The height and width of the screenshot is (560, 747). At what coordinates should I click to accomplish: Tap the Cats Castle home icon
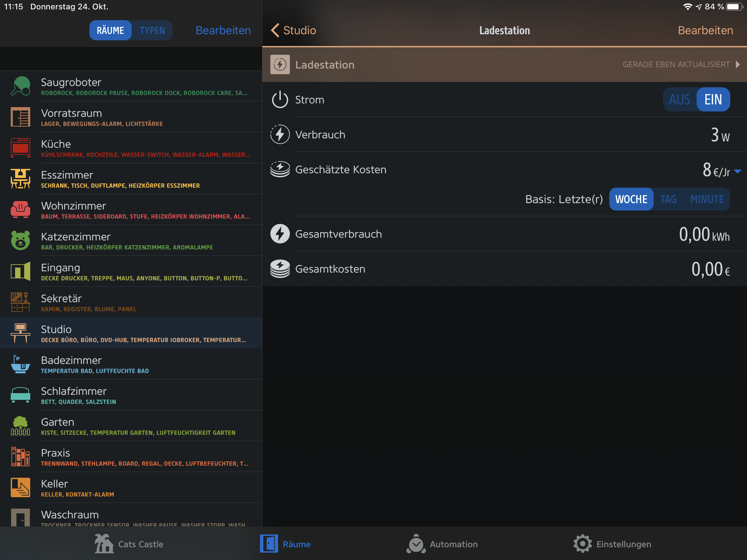pyautogui.click(x=104, y=544)
